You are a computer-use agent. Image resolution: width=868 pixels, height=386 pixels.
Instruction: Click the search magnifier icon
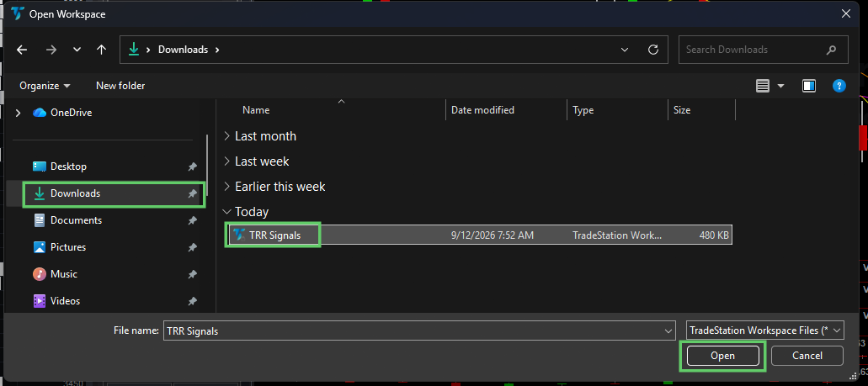pos(831,50)
